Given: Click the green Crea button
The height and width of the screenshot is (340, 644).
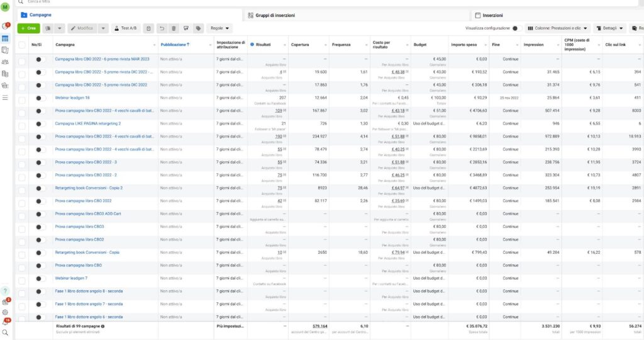Looking at the screenshot, I should tap(28, 28).
